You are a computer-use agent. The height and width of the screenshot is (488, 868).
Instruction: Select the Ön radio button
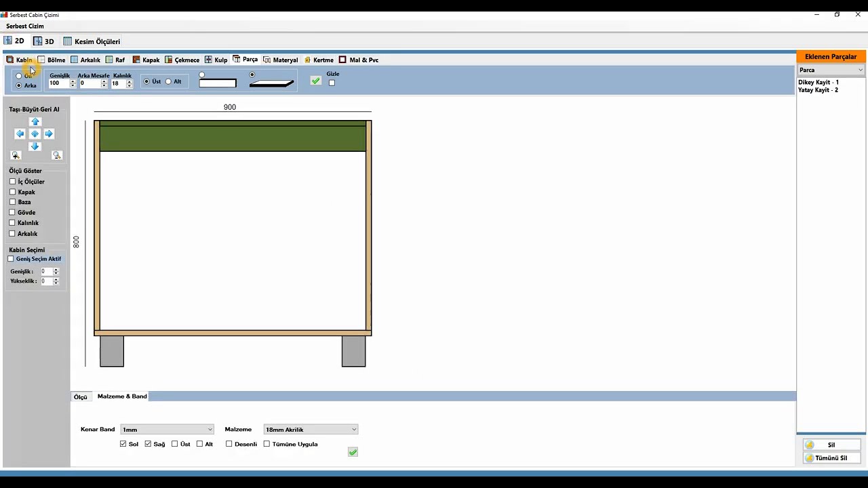[x=19, y=76]
